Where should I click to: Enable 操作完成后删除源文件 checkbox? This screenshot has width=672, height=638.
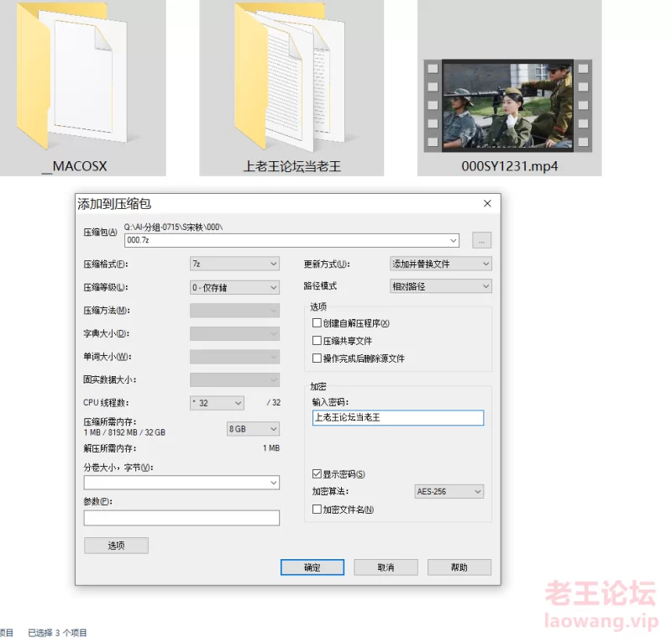coord(317,358)
